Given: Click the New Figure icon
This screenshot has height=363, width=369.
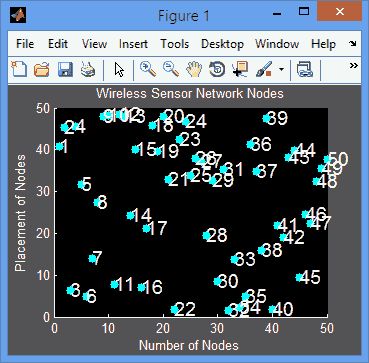Looking at the screenshot, I should pyautogui.click(x=18, y=69).
